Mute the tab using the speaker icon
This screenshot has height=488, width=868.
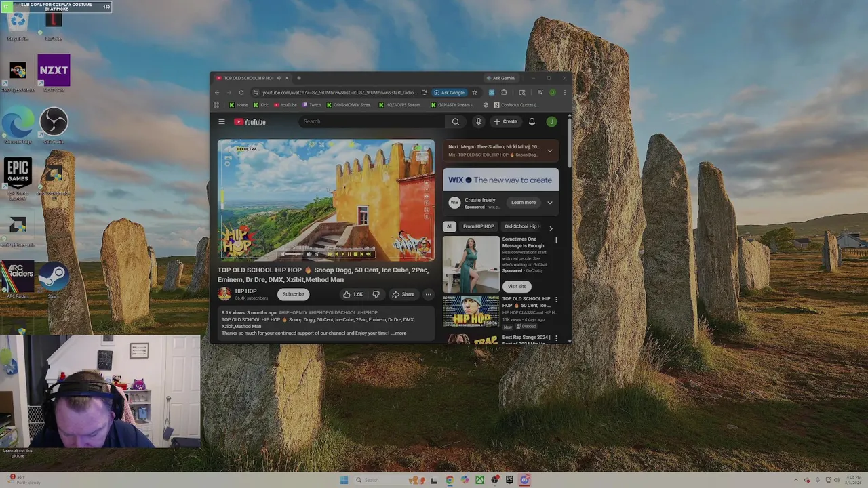(x=278, y=78)
